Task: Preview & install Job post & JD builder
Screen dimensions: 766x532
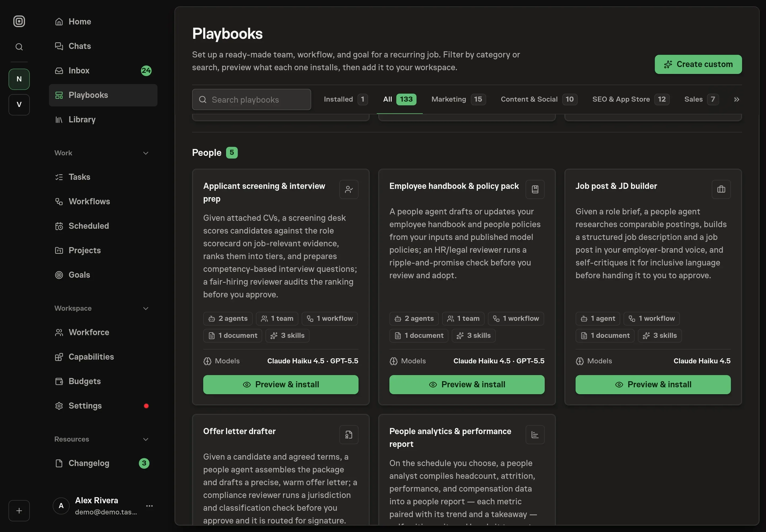Action: pyautogui.click(x=653, y=385)
